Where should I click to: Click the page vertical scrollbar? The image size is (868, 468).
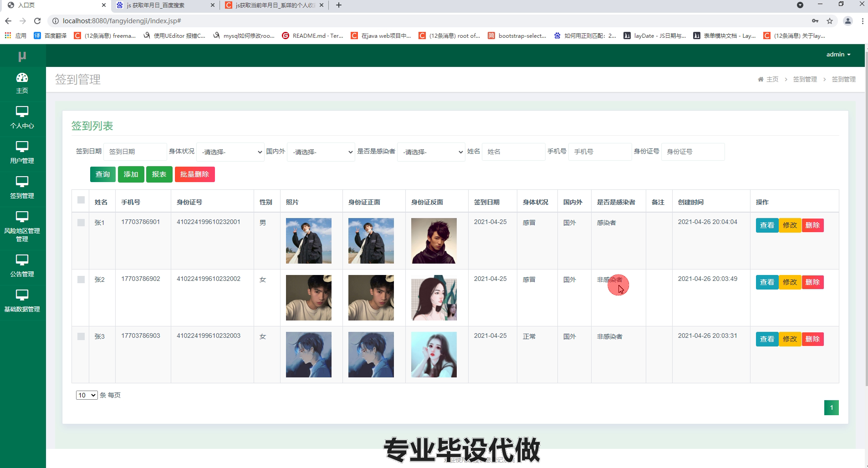(866, 219)
